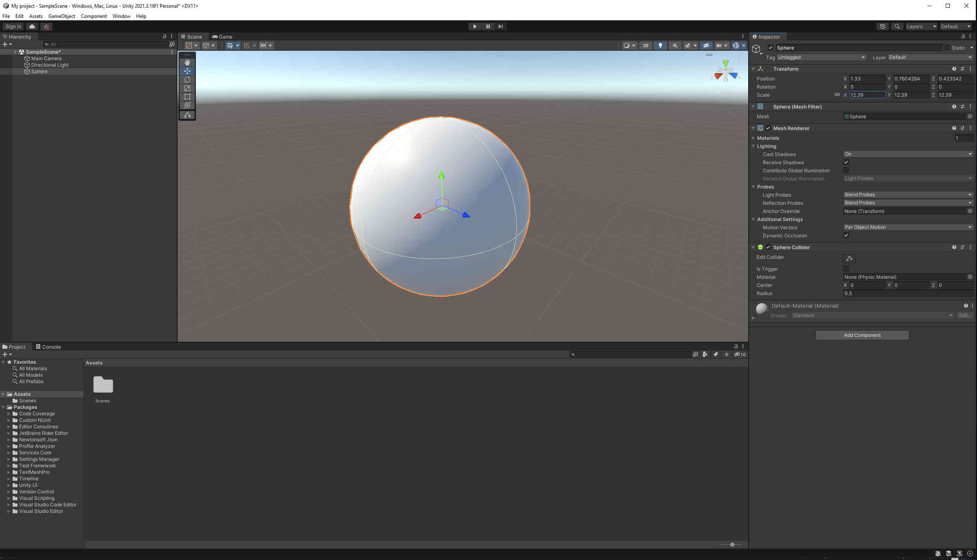The image size is (977, 560).
Task: Open the Component menu
Action: [94, 16]
